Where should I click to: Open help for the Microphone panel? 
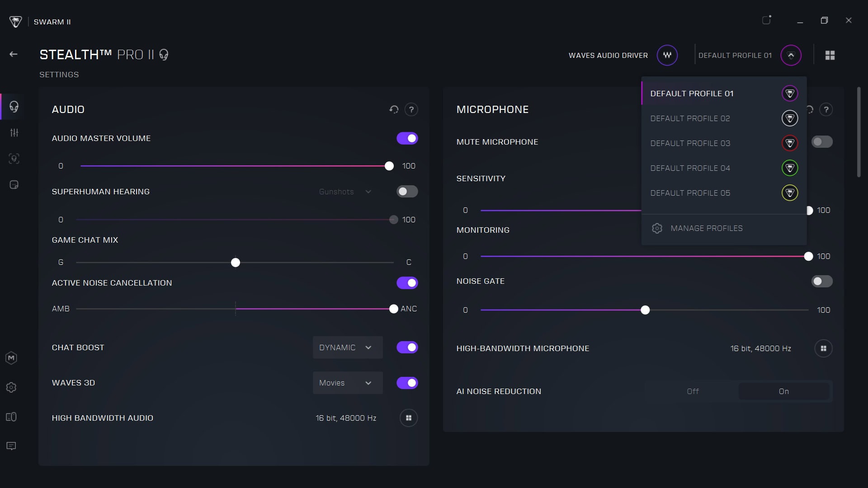click(x=826, y=109)
